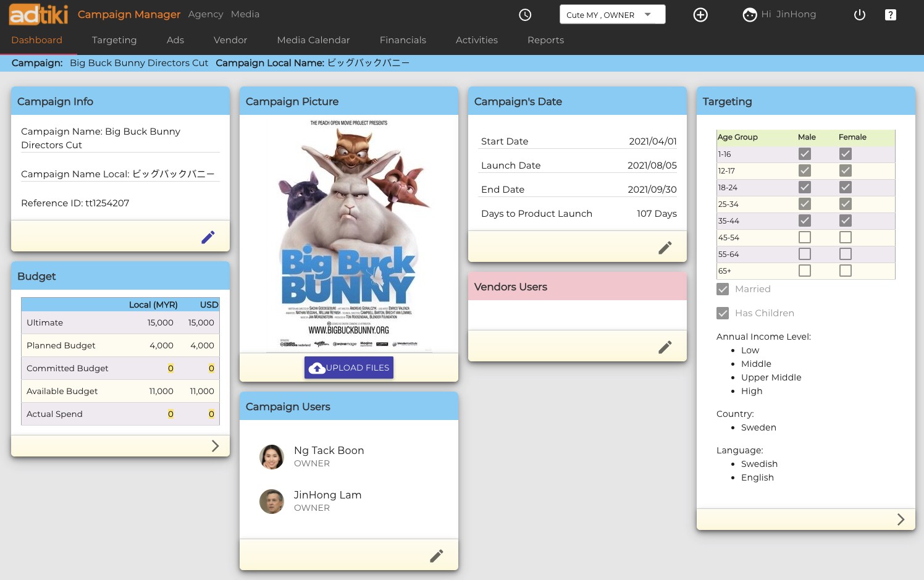The width and height of the screenshot is (924, 580).
Task: Open the user avatar icon beside Hi JinHong
Action: coord(750,15)
